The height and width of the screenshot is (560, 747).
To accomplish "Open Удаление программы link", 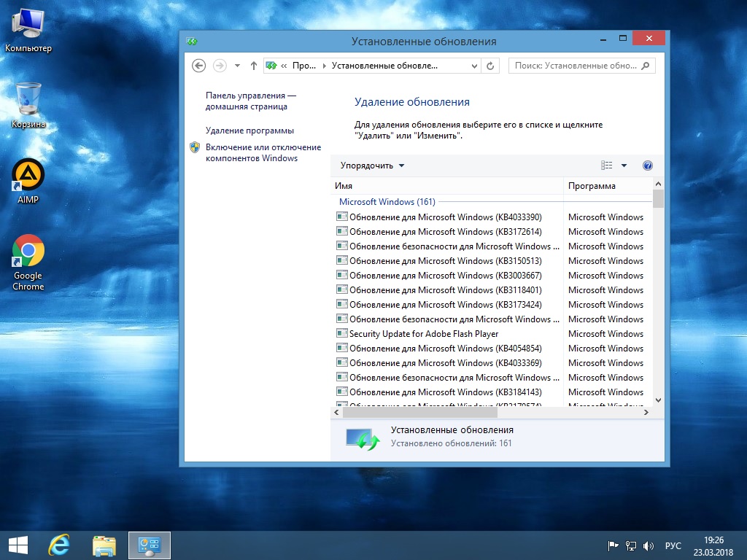I will pyautogui.click(x=249, y=131).
